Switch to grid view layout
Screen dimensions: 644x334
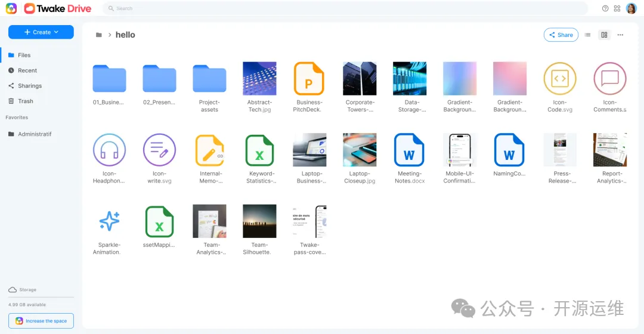tap(604, 35)
